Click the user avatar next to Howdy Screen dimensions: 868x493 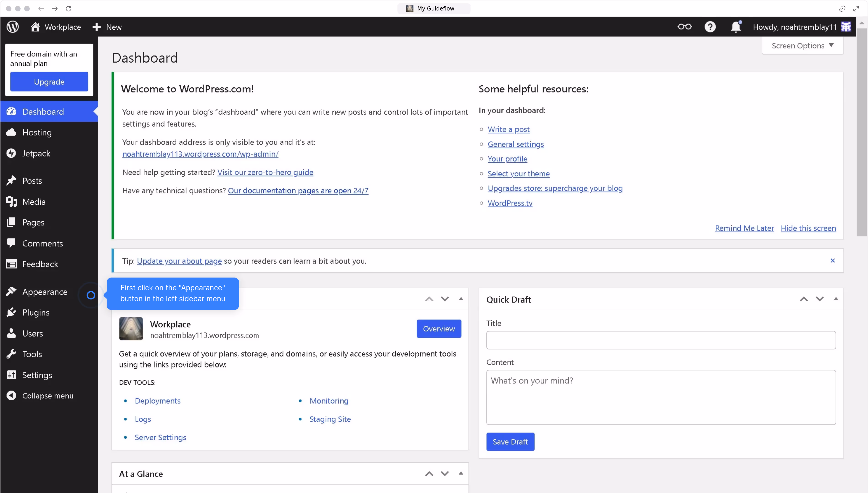846,27
